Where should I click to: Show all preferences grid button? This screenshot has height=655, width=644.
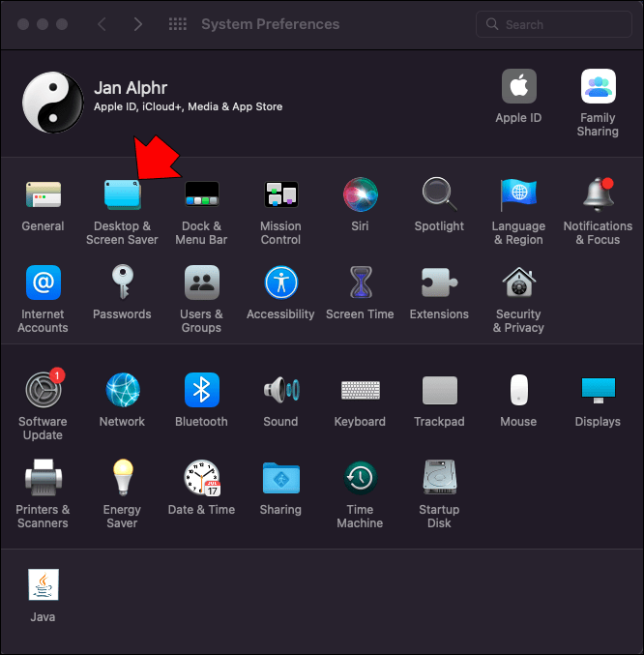coord(178,24)
